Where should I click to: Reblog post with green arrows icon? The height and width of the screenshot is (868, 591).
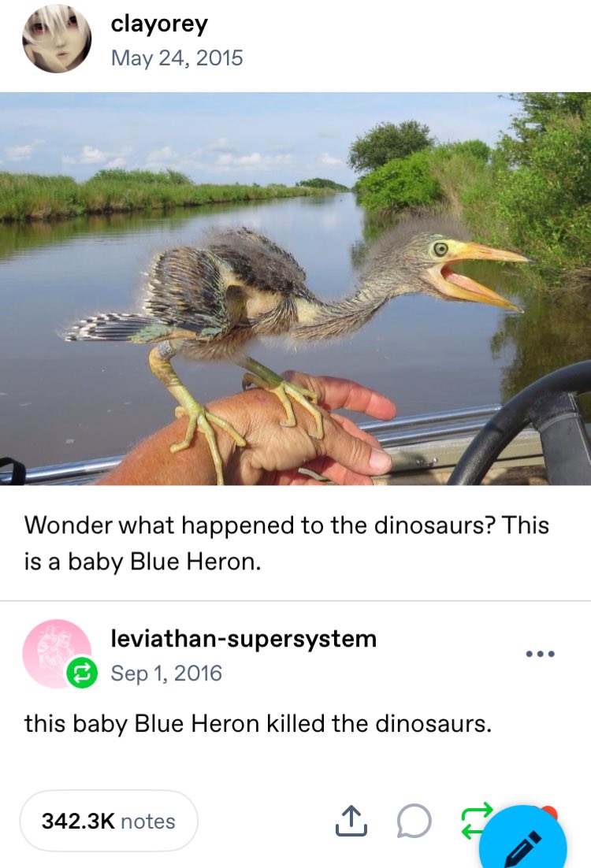click(x=475, y=819)
